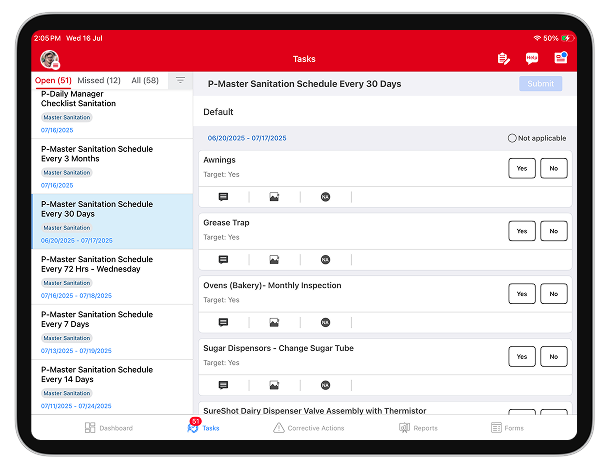Mark Grease Trap as N/A using icon
608x470 pixels.
coord(325,260)
